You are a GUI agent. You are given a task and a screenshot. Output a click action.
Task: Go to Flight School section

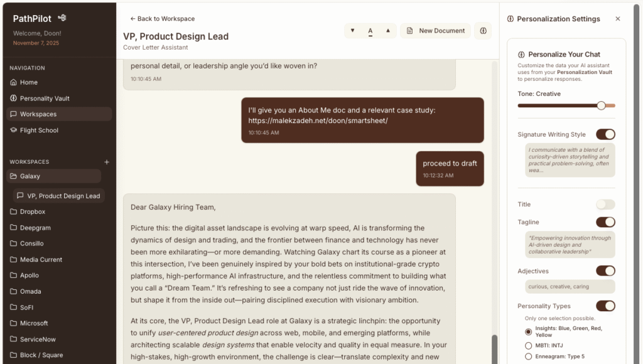pos(38,131)
